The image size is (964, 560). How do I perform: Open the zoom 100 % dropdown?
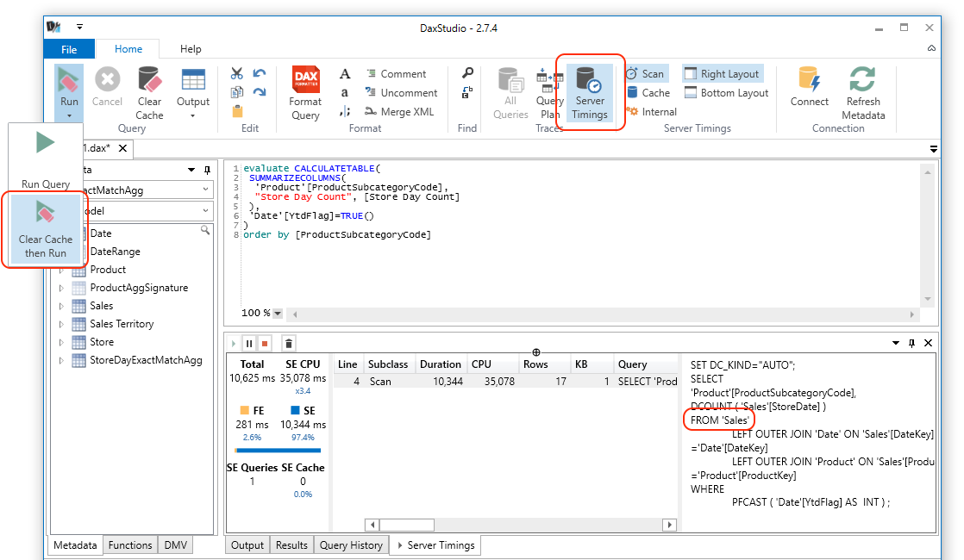278,313
